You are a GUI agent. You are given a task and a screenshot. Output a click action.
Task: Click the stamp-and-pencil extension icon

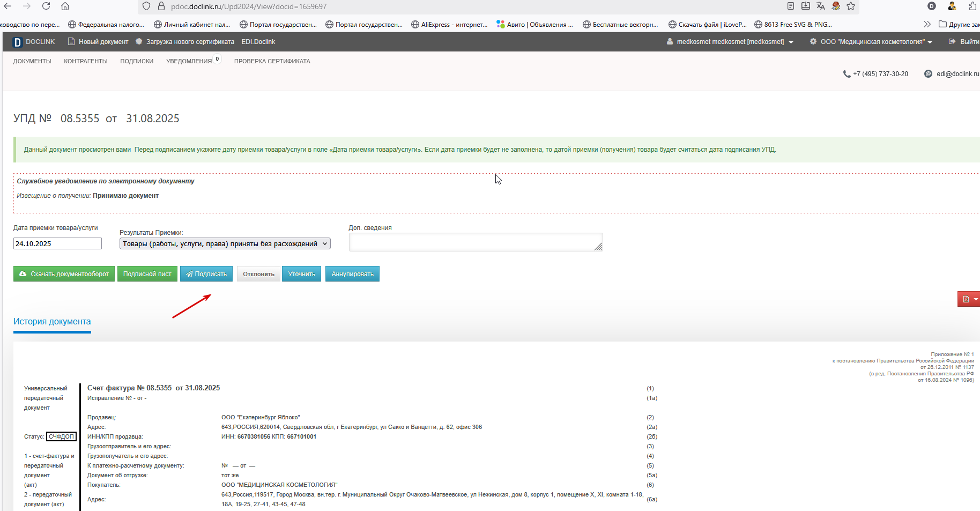[x=836, y=6]
